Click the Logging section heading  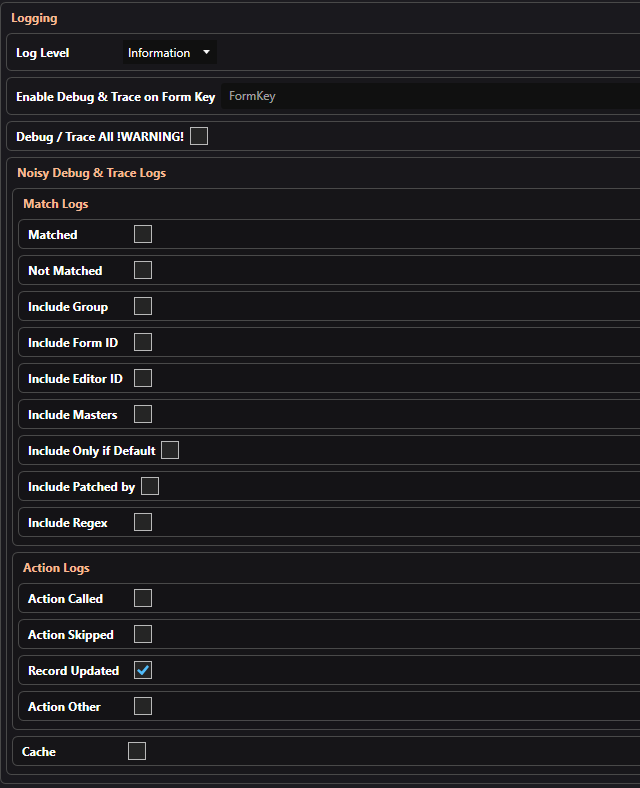(x=34, y=18)
